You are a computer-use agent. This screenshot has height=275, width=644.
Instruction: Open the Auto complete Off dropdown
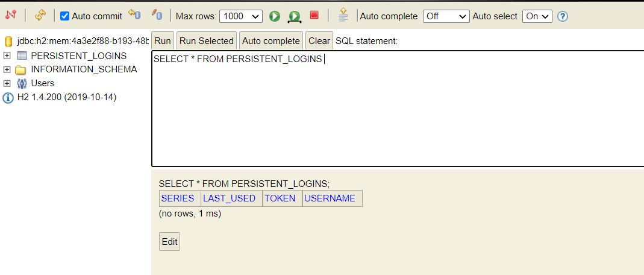446,16
